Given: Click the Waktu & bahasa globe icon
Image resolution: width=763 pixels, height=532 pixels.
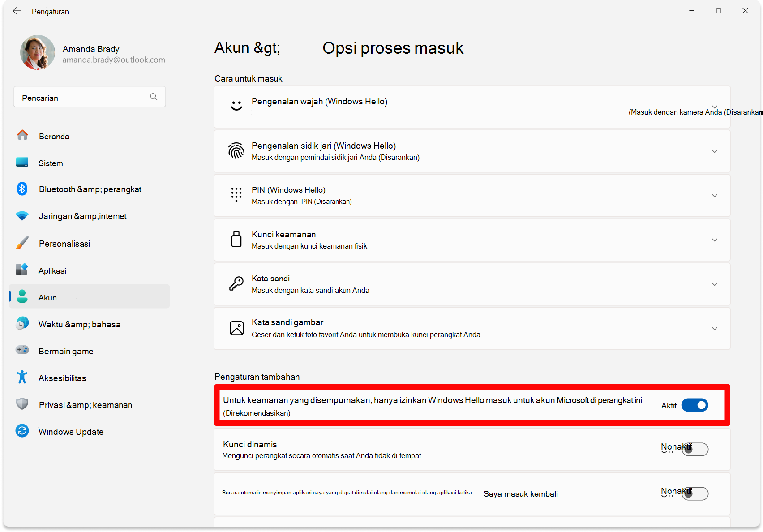Looking at the screenshot, I should [22, 323].
